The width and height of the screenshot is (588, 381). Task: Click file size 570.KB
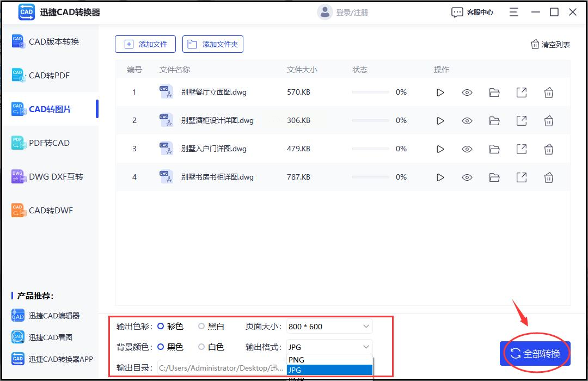[x=298, y=92]
